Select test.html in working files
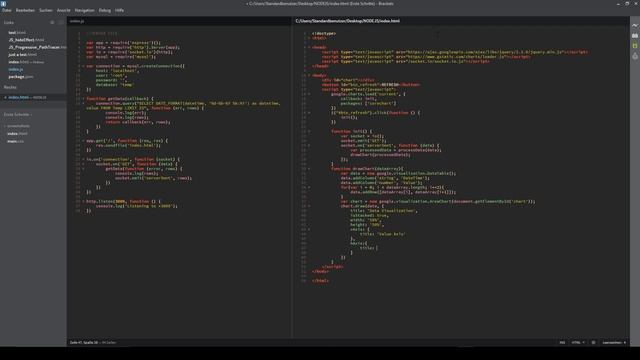This screenshot has height=360, width=640. click(17, 33)
